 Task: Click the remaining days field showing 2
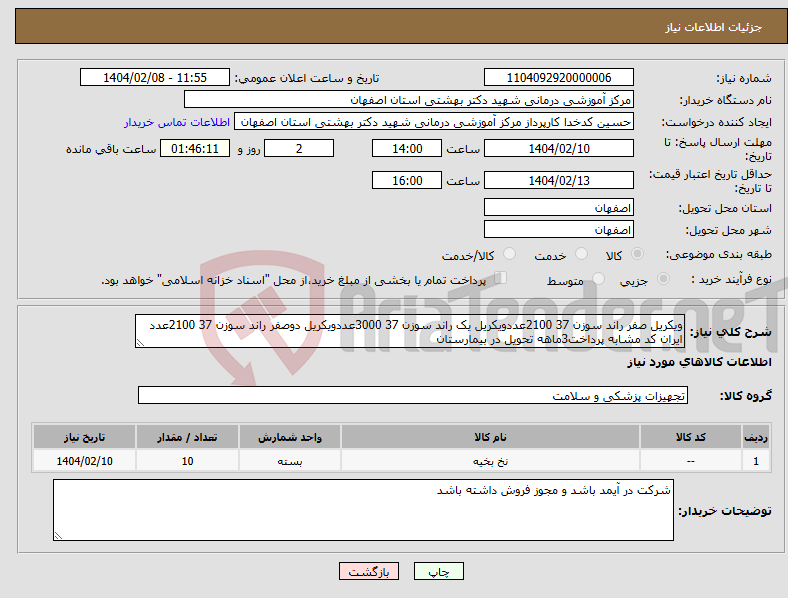click(299, 148)
